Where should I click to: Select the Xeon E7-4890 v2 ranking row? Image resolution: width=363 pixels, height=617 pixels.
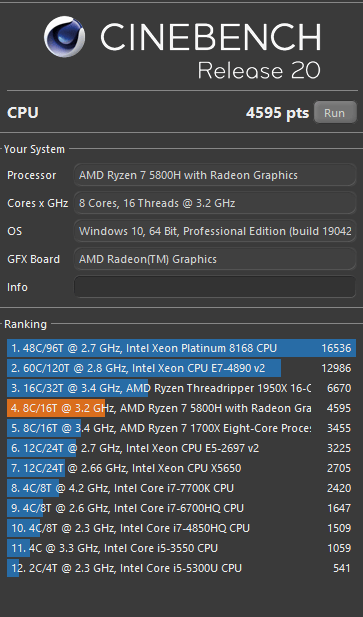(181, 368)
